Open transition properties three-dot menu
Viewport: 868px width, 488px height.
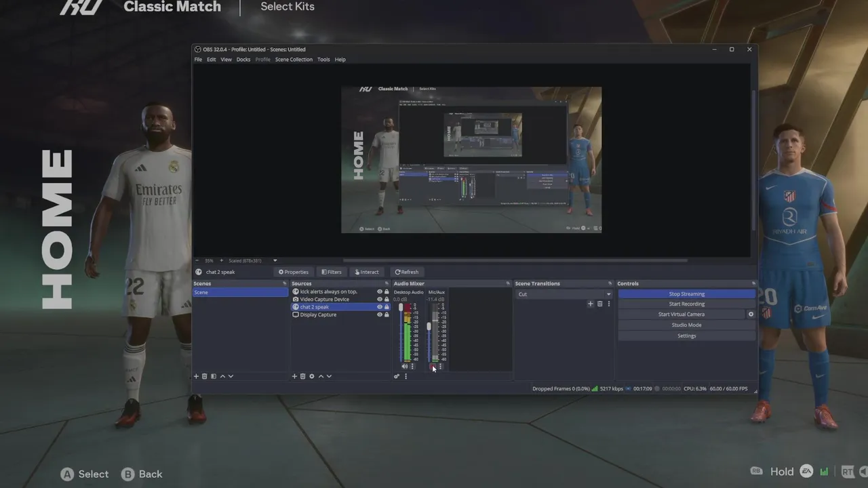[x=608, y=304]
